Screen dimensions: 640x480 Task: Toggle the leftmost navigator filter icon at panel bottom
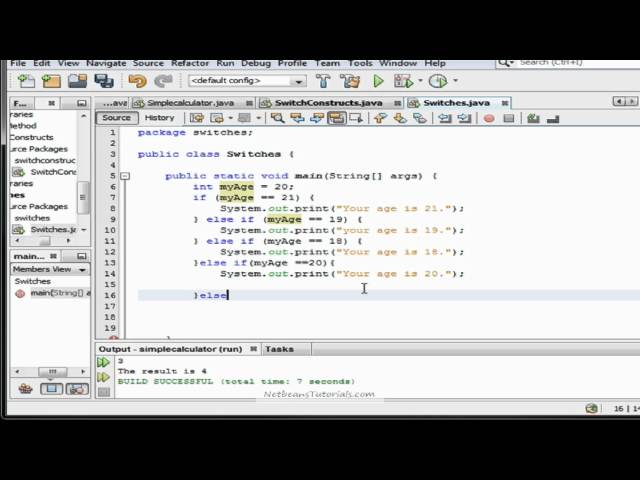click(25, 389)
